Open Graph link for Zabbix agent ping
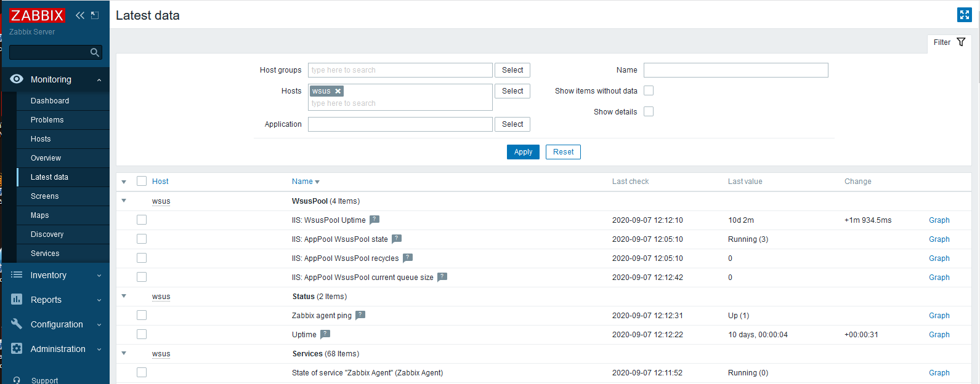 (939, 316)
